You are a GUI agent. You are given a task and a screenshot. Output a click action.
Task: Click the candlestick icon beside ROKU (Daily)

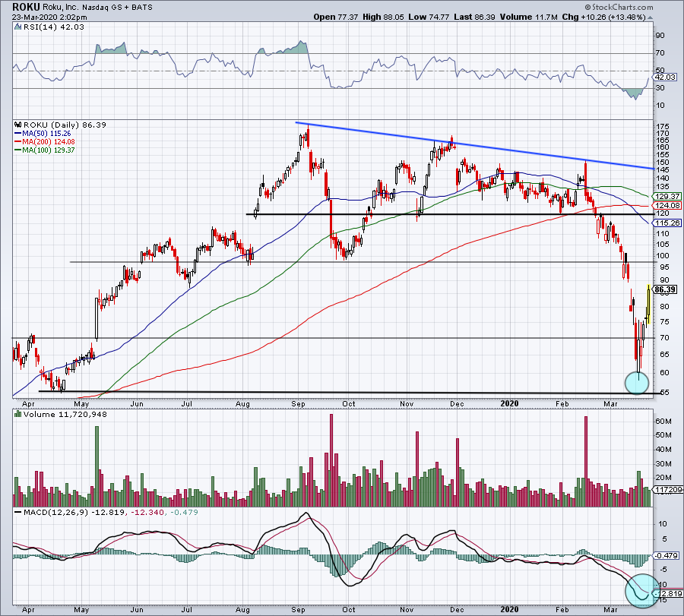pyautogui.click(x=17, y=125)
